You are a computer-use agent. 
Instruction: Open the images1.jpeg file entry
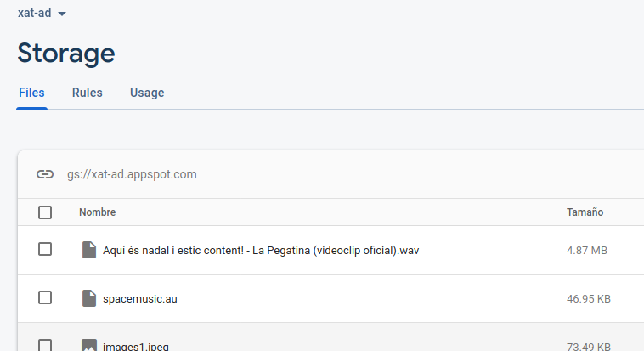click(136, 346)
